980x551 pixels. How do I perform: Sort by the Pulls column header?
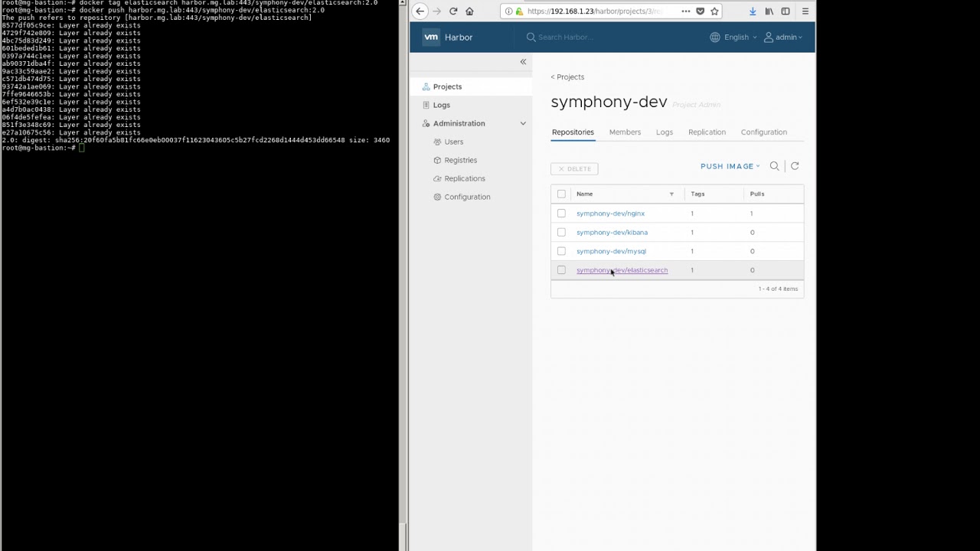pos(757,194)
